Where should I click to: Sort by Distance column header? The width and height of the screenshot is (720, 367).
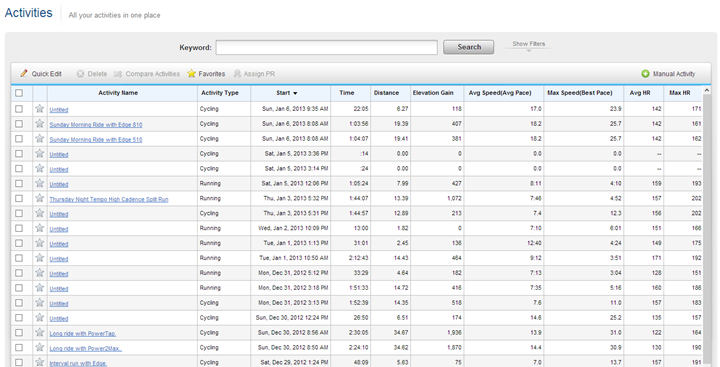point(386,93)
